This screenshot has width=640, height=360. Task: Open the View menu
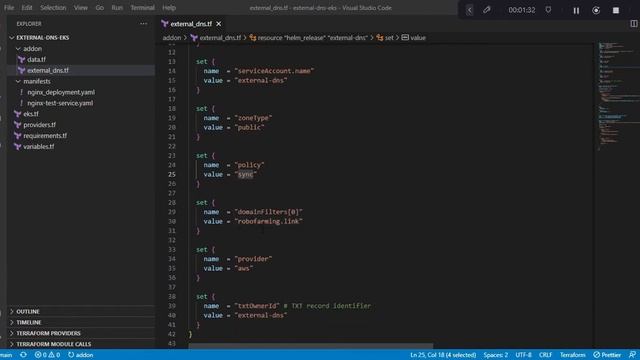tap(81, 8)
